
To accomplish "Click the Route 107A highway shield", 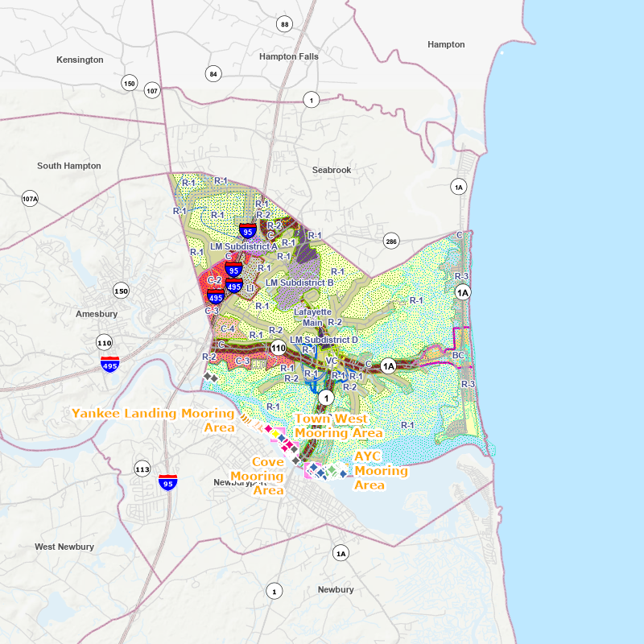I will (30, 198).
